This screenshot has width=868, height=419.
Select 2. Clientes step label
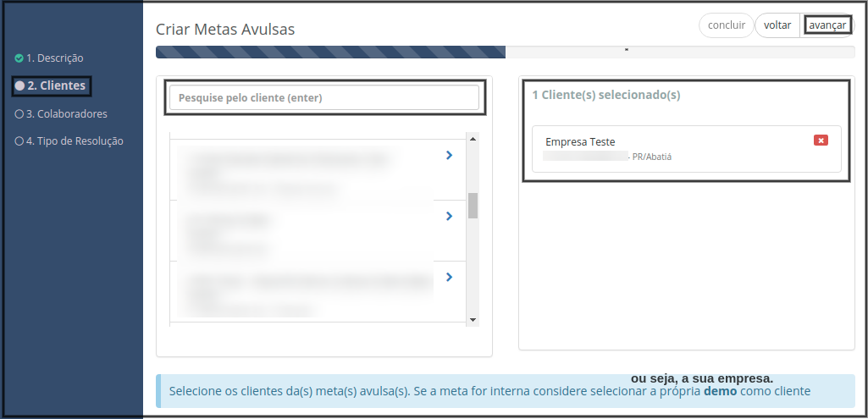pos(57,85)
